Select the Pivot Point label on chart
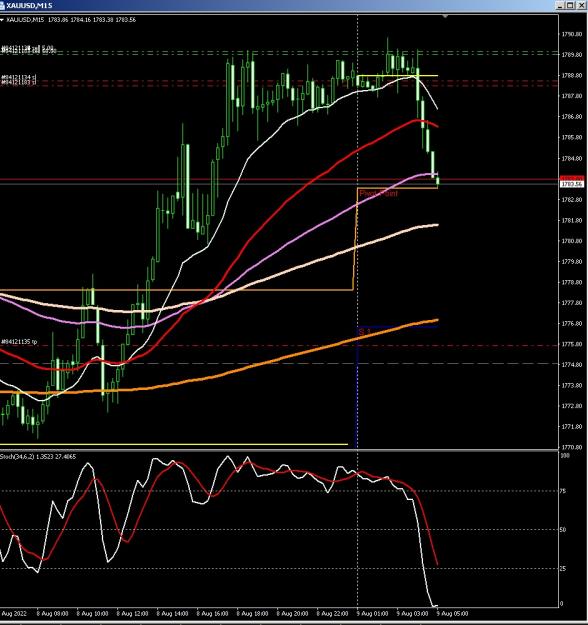Image resolution: width=588 pixels, height=625 pixels. pos(379,193)
